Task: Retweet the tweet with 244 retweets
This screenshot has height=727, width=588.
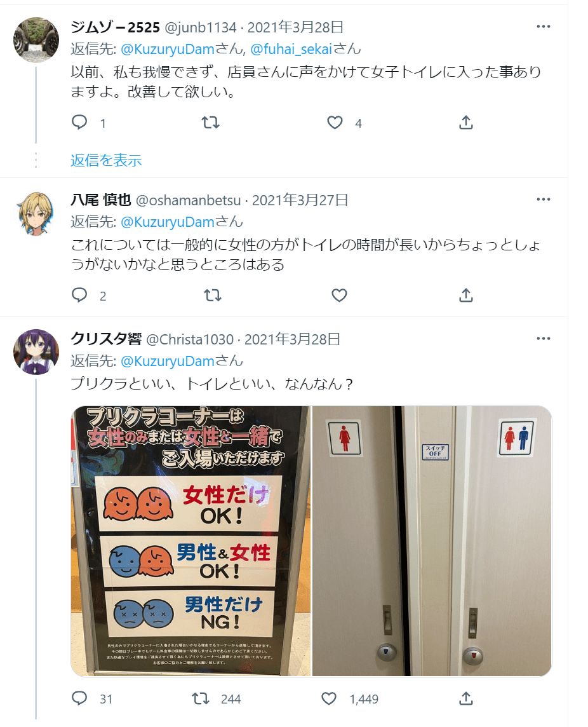Action: pos(201,698)
